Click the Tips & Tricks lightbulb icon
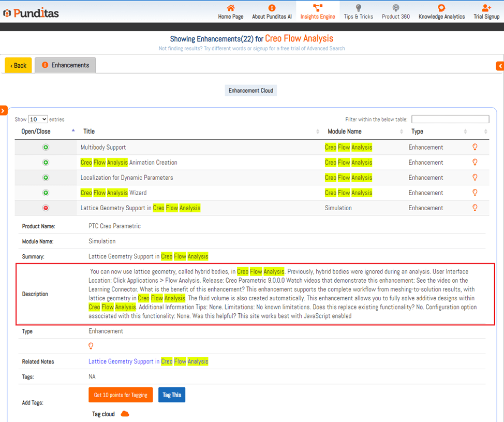Image resolution: width=504 pixels, height=422 pixels. point(358,8)
